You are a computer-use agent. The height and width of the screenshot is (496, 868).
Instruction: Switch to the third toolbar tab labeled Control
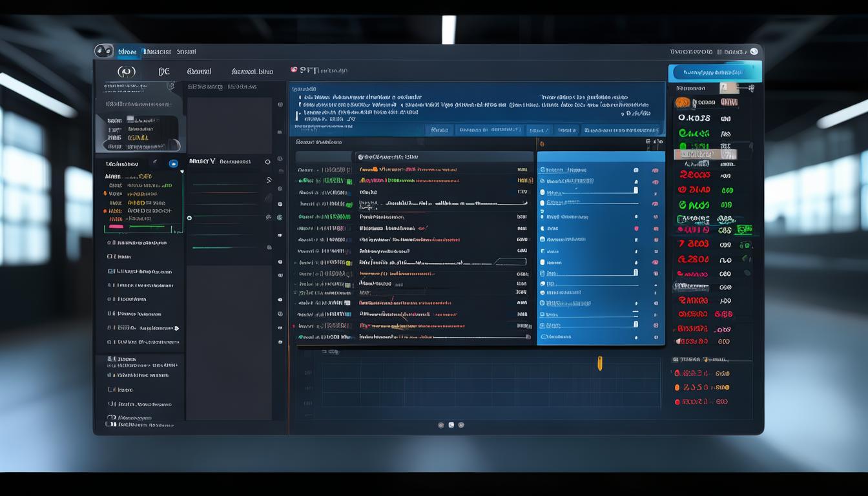tap(199, 71)
